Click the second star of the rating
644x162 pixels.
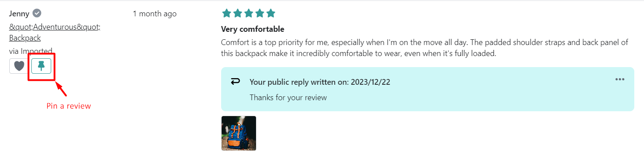[x=237, y=13]
